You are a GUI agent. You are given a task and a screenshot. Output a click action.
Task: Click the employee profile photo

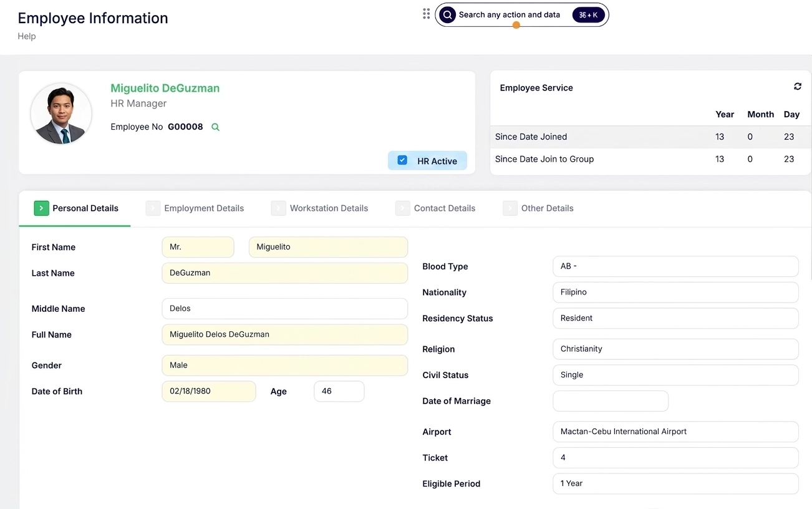[61, 114]
